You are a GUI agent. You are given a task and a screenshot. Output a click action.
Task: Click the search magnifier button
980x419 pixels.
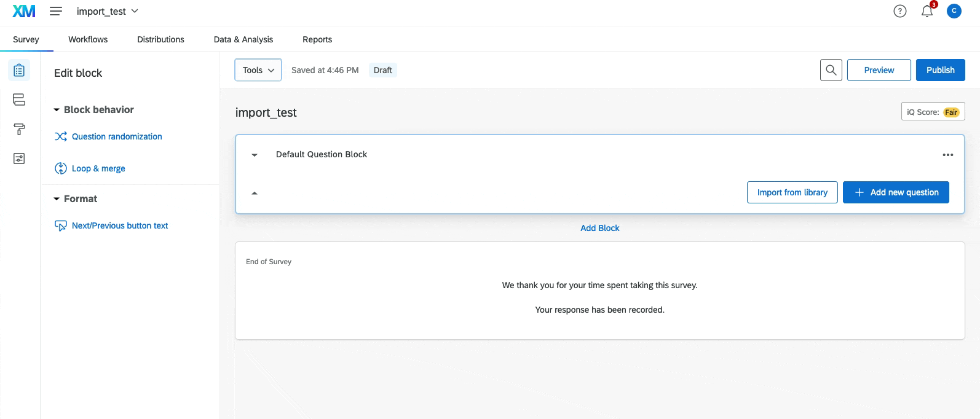[831, 70]
